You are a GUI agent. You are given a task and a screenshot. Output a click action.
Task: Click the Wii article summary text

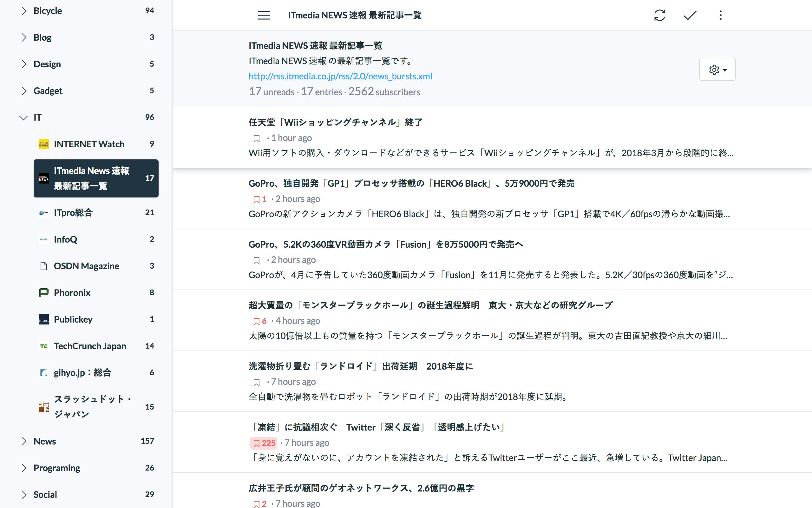(x=491, y=153)
